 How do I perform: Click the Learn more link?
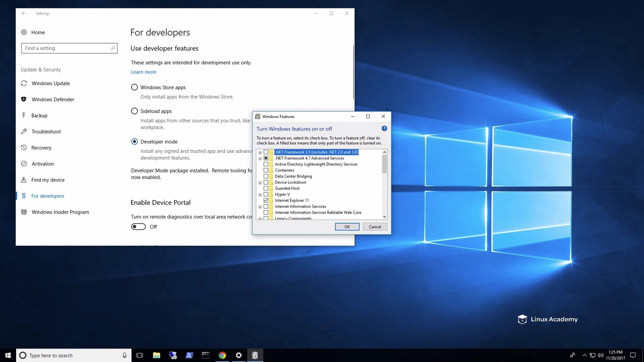click(x=143, y=72)
